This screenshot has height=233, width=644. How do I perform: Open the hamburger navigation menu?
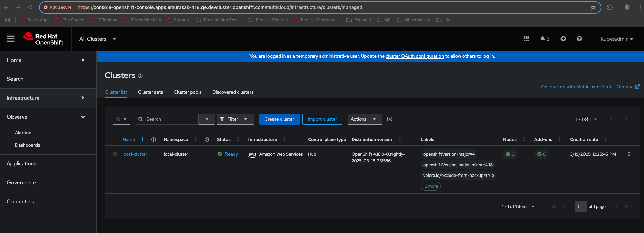11,39
